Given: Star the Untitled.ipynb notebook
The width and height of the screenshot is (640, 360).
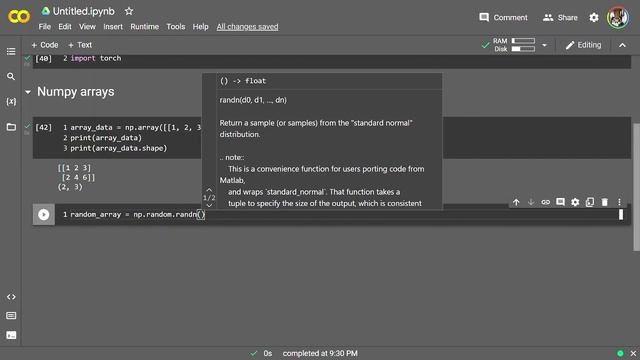Looking at the screenshot, I should tap(129, 11).
